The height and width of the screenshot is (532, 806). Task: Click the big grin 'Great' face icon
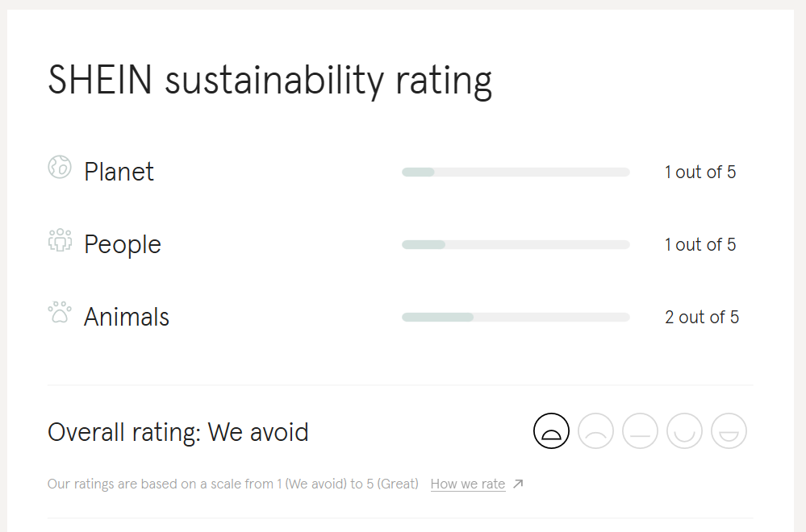[729, 430]
